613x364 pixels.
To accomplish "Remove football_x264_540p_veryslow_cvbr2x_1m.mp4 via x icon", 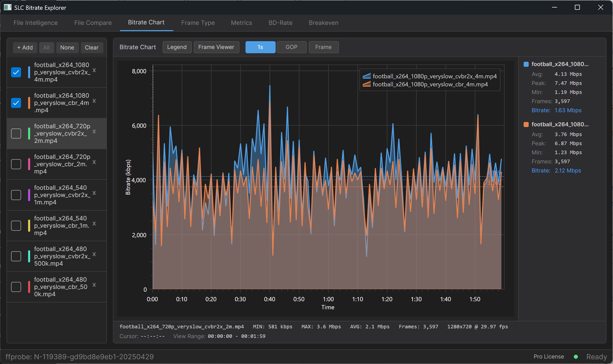I will pos(94,193).
